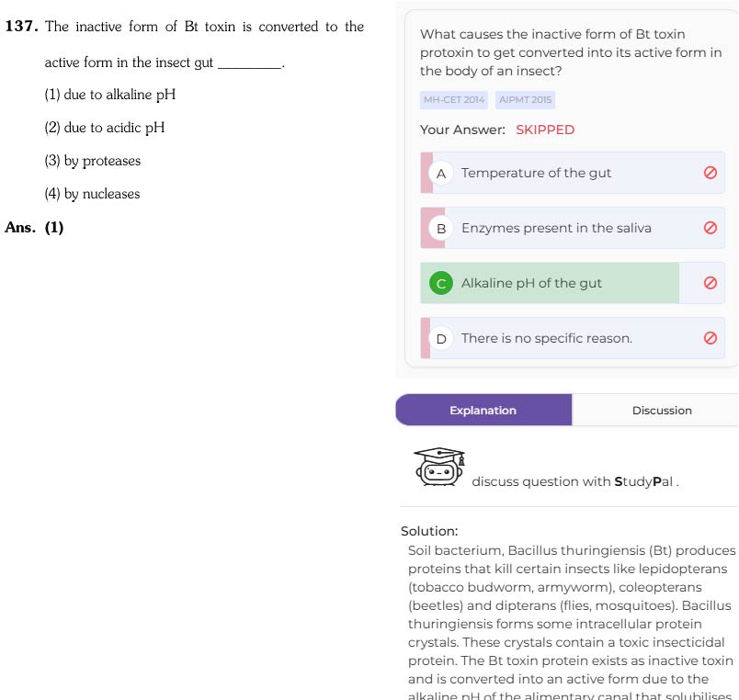
Task: Click the AIPMT 2015 tag
Action: coord(525,100)
